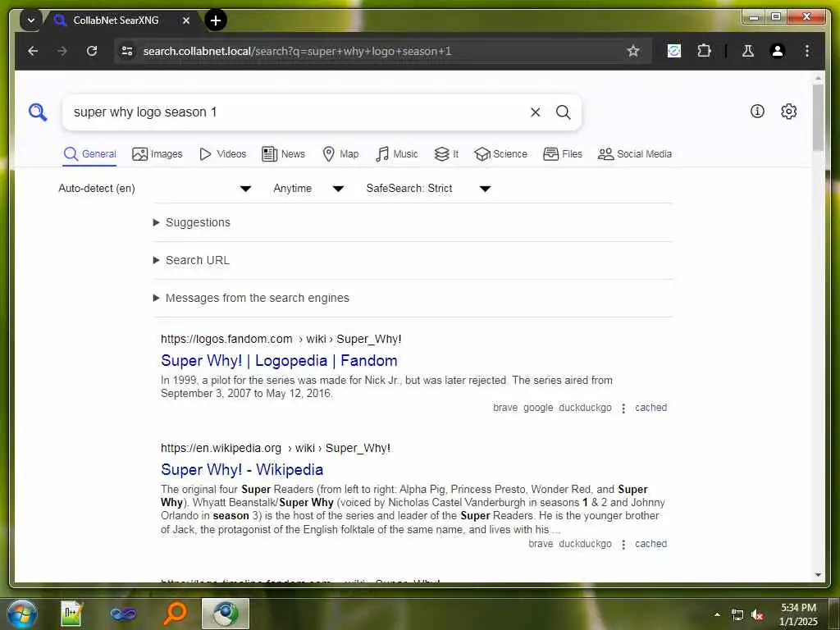Open Windows Start menu
840x630 pixels.
(x=22, y=614)
